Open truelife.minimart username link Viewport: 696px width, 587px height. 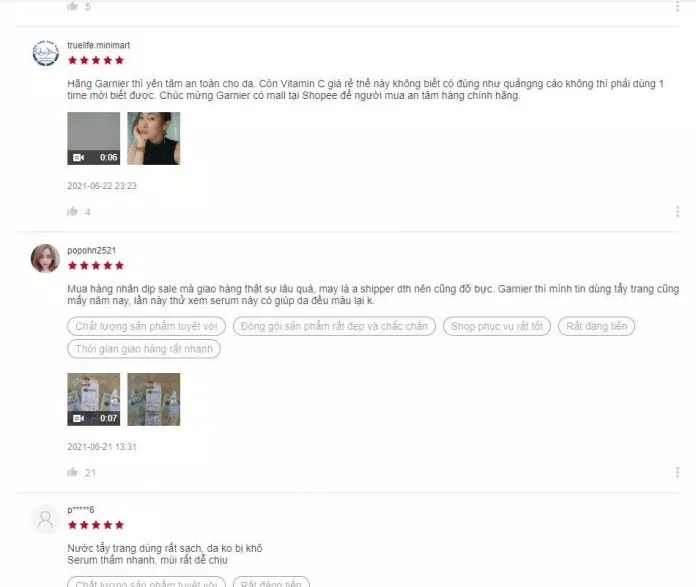tap(99, 45)
